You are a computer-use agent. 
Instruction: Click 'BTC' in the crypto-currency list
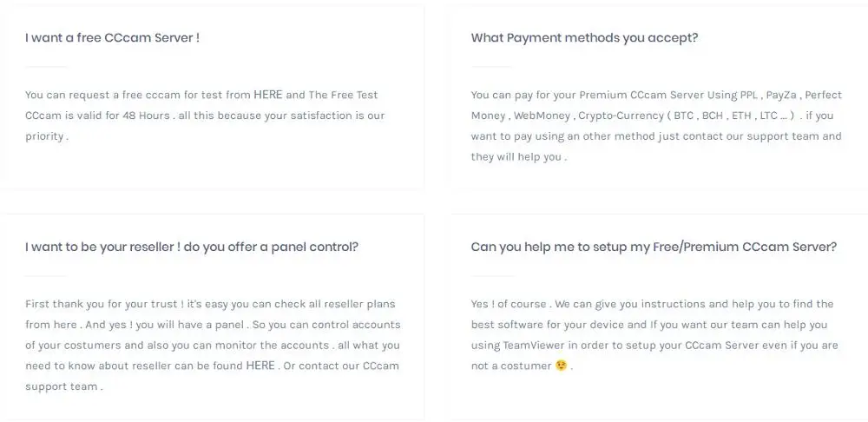[683, 115]
